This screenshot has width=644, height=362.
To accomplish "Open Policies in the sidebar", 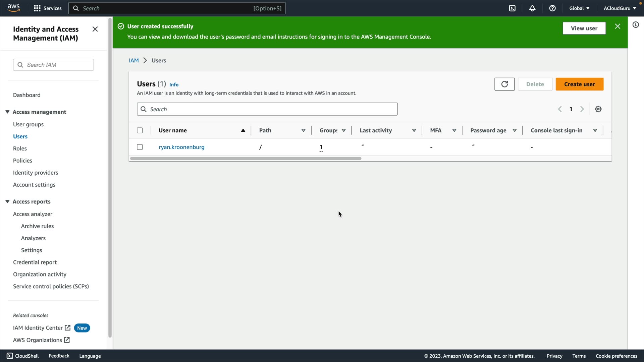I will pyautogui.click(x=22, y=161).
